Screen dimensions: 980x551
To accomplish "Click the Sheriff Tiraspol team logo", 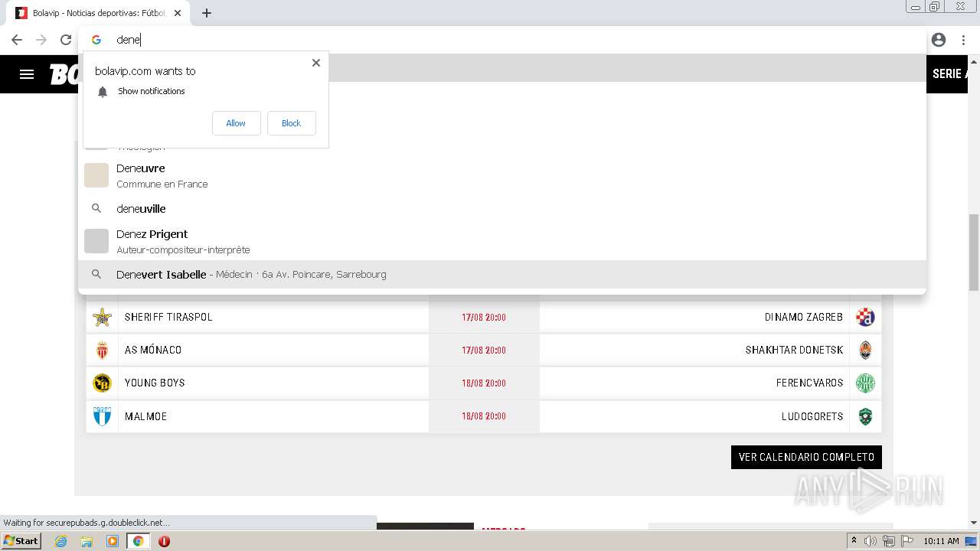I will 102,317.
